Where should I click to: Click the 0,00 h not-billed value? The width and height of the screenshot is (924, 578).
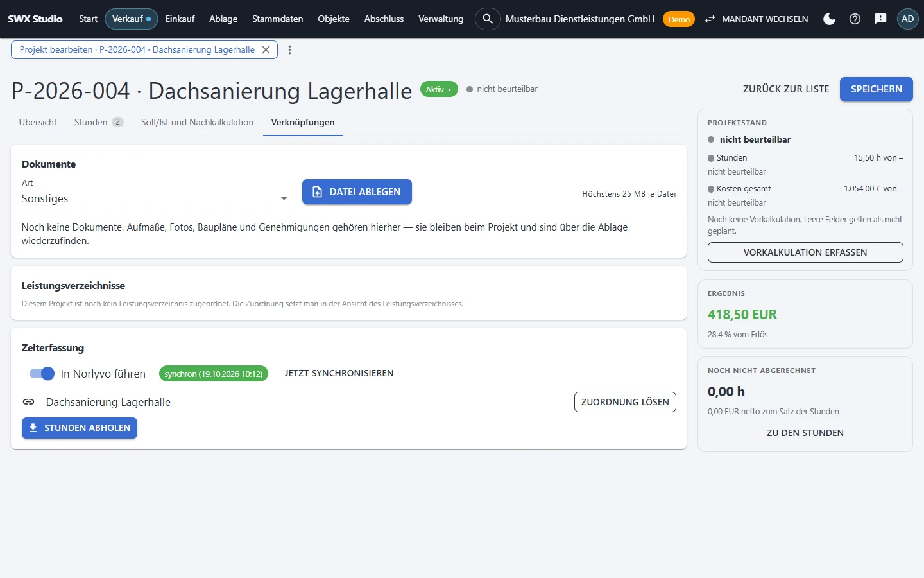click(726, 392)
